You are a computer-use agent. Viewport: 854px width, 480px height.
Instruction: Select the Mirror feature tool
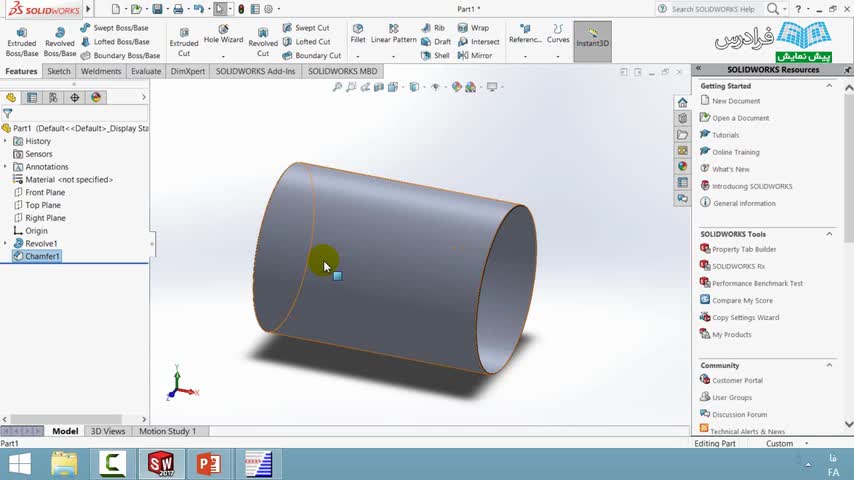tap(475, 56)
